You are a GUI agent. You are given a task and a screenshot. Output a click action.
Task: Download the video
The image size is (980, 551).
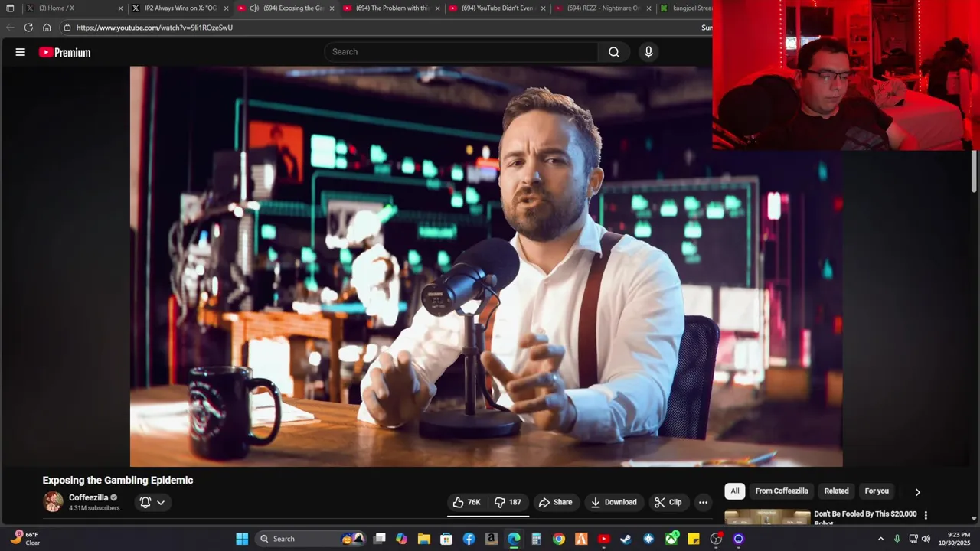(614, 502)
